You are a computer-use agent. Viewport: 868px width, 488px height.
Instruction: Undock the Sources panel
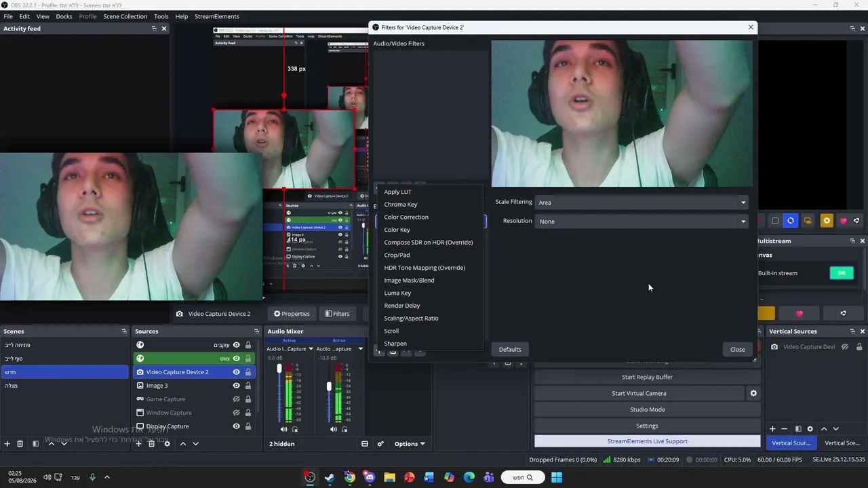[x=256, y=331]
